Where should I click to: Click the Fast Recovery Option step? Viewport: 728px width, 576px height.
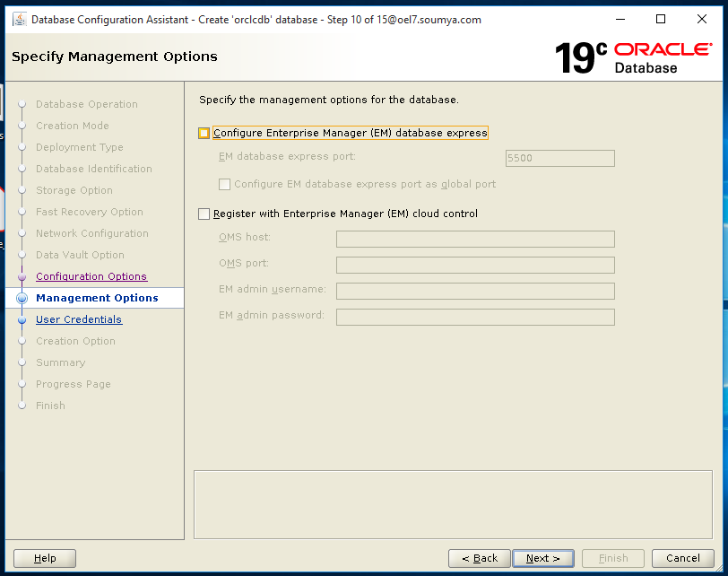tap(90, 212)
